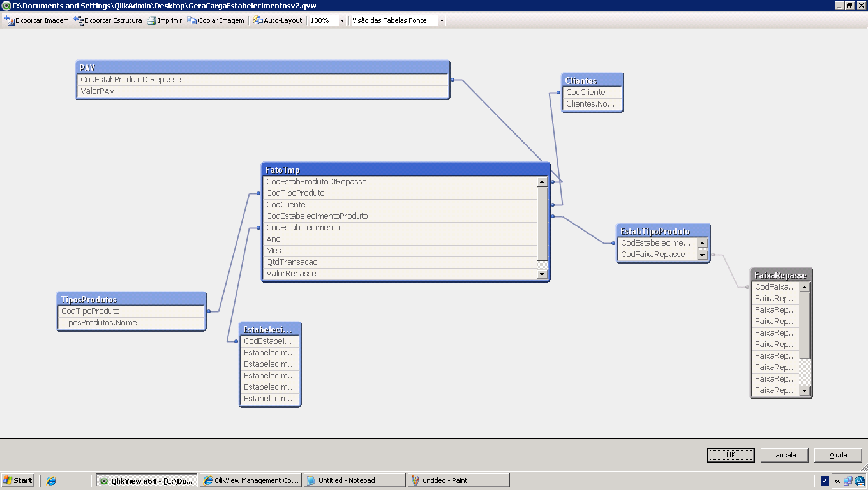The image size is (868, 490).
Task: Click FatoTmp scrollbar down arrow
Action: point(542,274)
